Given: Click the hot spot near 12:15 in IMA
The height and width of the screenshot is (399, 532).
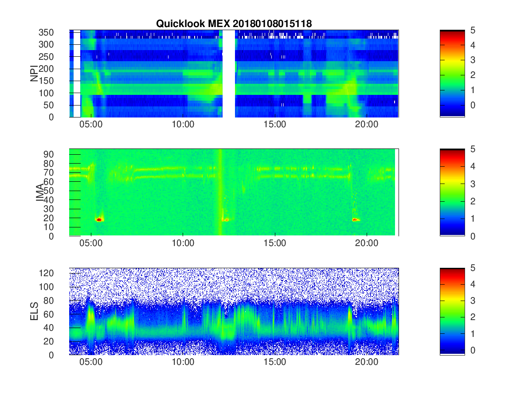Looking at the screenshot, I should click(226, 219).
